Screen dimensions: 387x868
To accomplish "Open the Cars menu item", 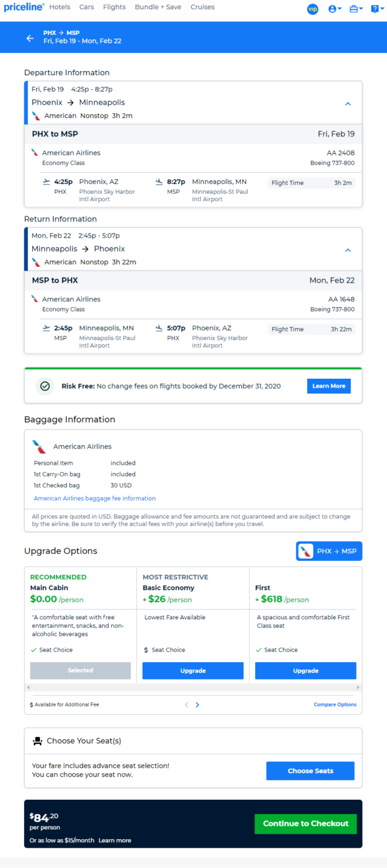I will tap(87, 7).
